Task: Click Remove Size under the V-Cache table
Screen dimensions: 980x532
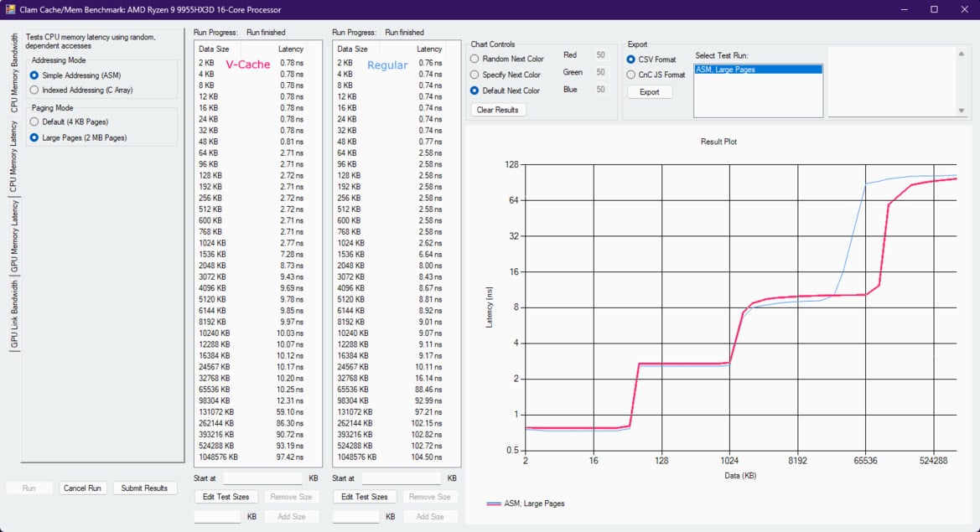Action: pyautogui.click(x=291, y=497)
